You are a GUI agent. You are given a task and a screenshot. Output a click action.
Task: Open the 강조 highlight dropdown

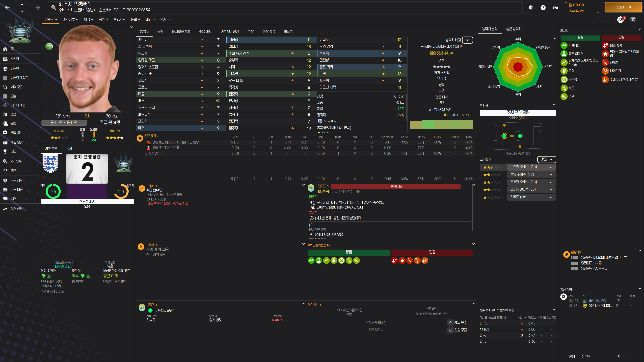click(x=546, y=159)
